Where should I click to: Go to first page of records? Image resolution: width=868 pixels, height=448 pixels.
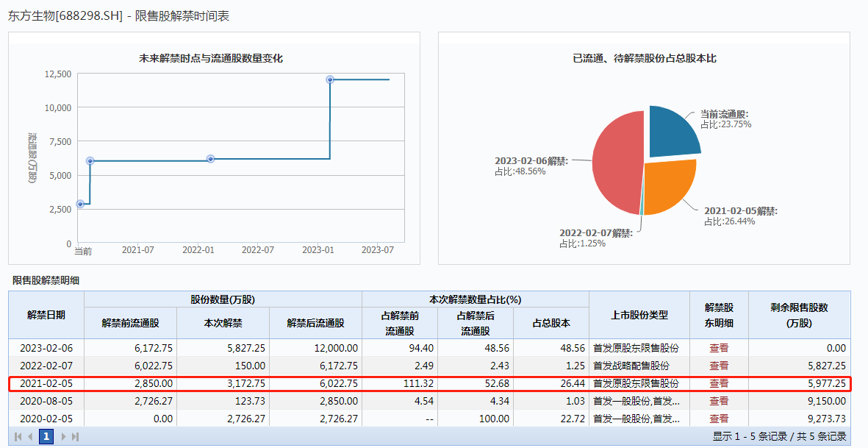point(18,436)
